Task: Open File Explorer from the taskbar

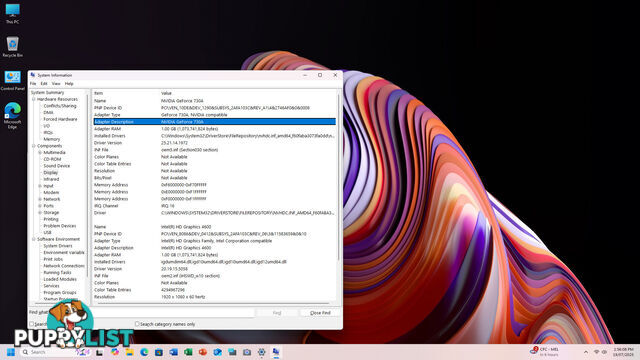Action: tap(129, 352)
